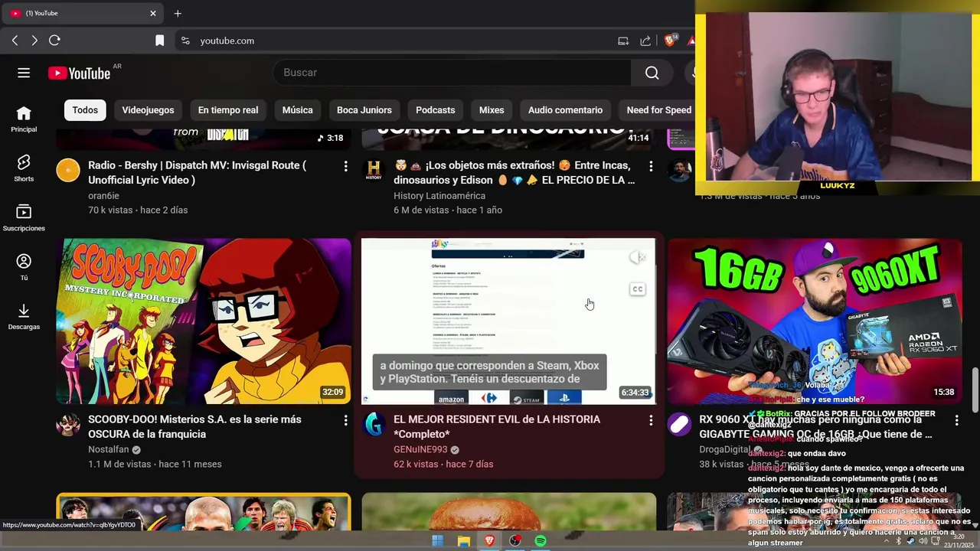Select the En tiempo real chip
The height and width of the screenshot is (551, 980).
(x=228, y=110)
